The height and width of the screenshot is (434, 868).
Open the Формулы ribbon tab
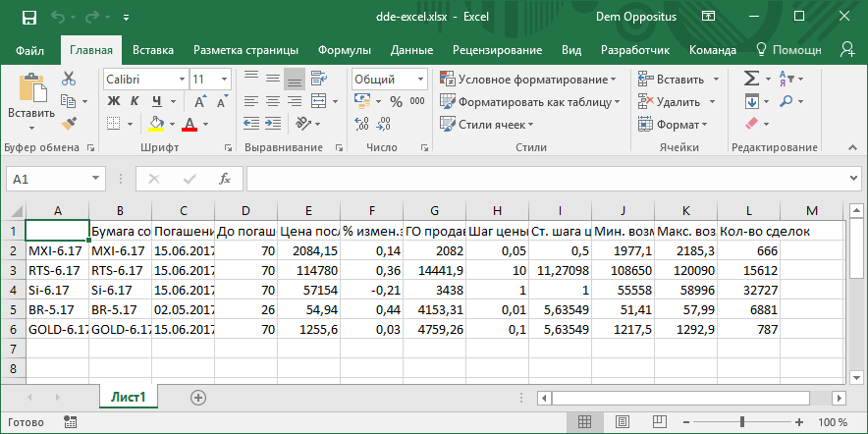tap(344, 49)
